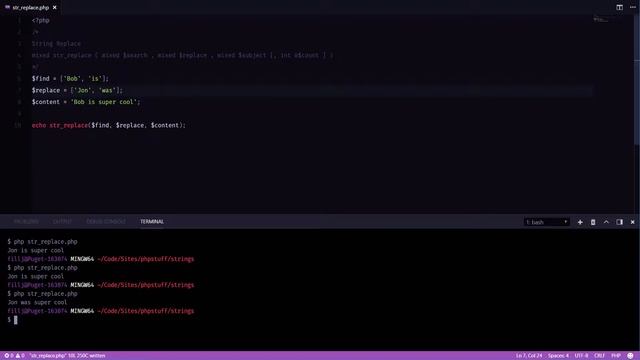Click the errors count icon in status bar
This screenshot has width=640, height=360.
[x=9, y=356]
